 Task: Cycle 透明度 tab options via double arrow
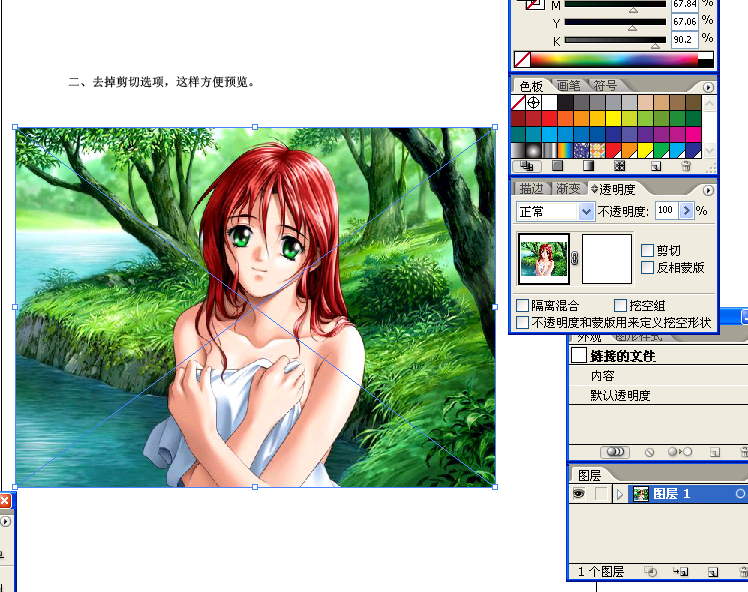594,189
